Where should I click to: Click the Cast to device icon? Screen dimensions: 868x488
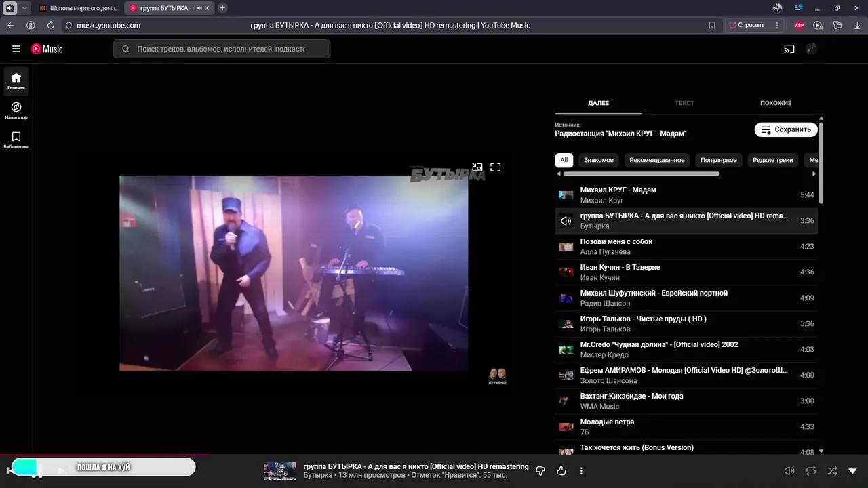789,49
